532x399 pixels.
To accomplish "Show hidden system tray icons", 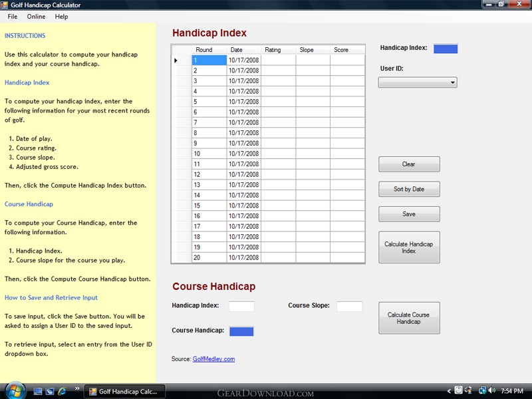I will click(x=449, y=391).
